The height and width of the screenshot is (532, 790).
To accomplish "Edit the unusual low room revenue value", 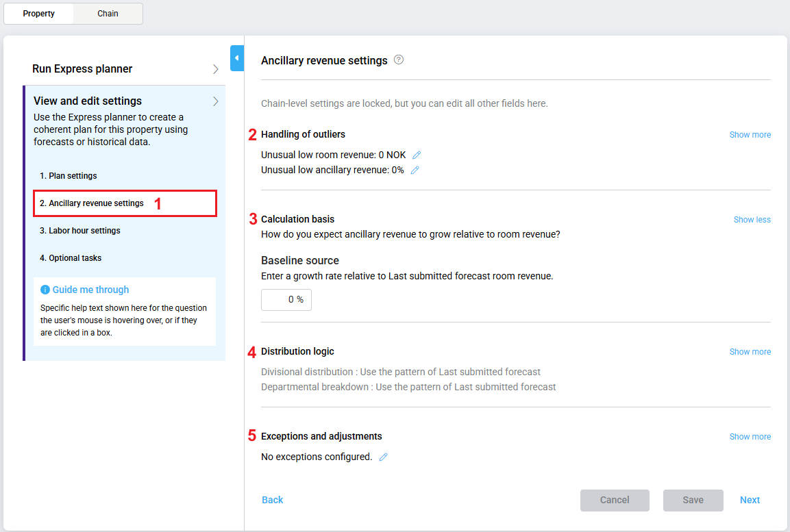I will point(417,155).
